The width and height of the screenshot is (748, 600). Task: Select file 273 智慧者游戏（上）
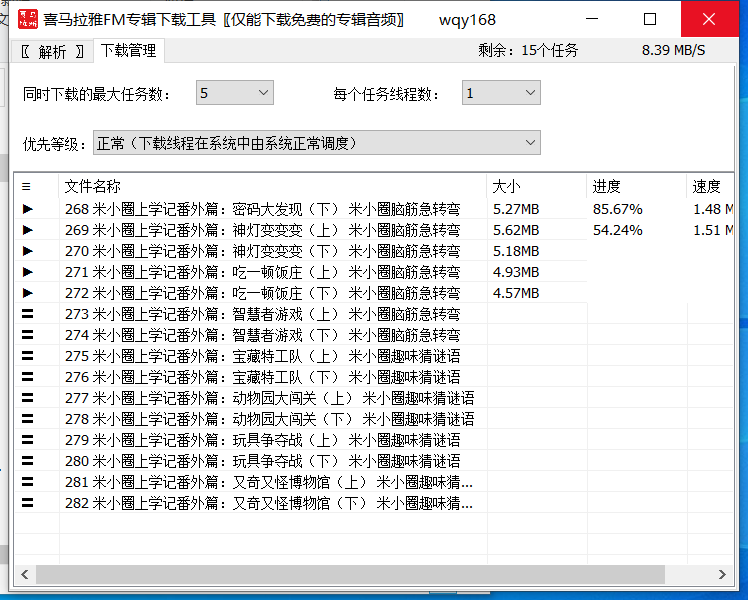coord(262,314)
